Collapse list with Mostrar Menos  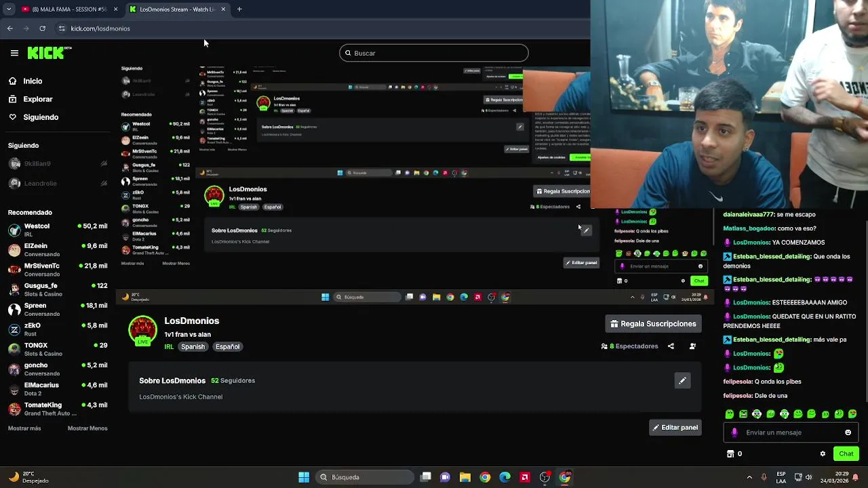[87, 428]
